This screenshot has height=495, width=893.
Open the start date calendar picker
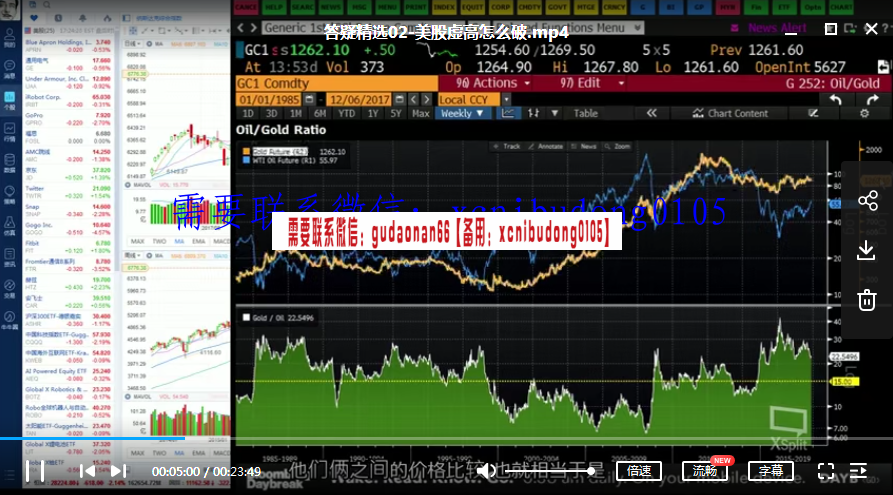coord(309,100)
